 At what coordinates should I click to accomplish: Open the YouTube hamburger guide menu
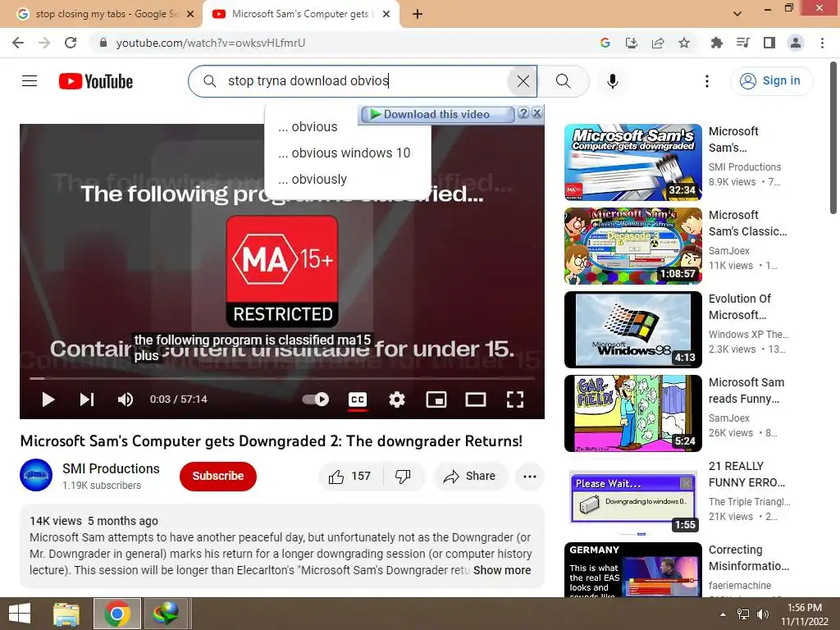pyautogui.click(x=30, y=81)
